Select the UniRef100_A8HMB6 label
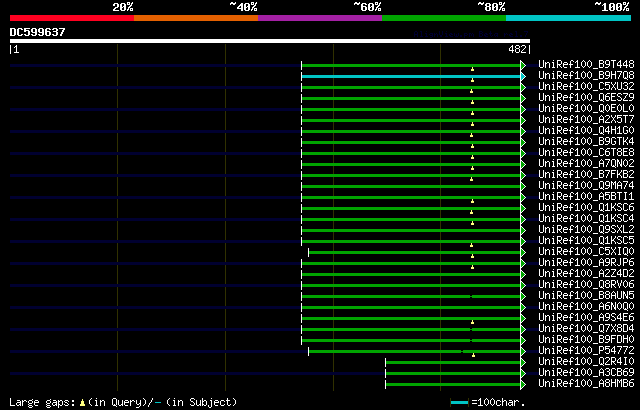Viewport: 640px width, 410px height. coord(586,384)
